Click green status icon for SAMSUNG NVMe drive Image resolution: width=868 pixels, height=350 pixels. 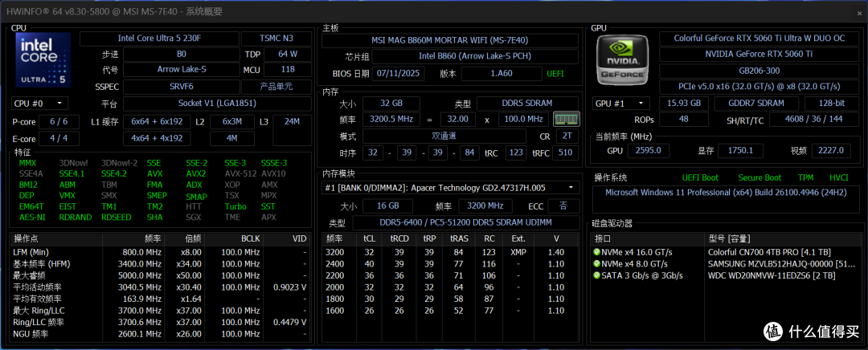click(596, 264)
